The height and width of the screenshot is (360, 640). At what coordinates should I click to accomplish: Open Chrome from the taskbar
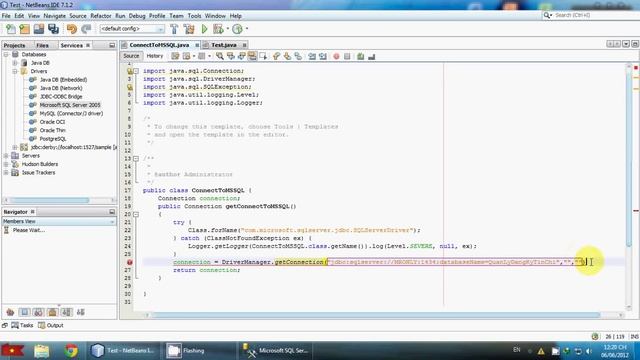[x=70, y=351]
